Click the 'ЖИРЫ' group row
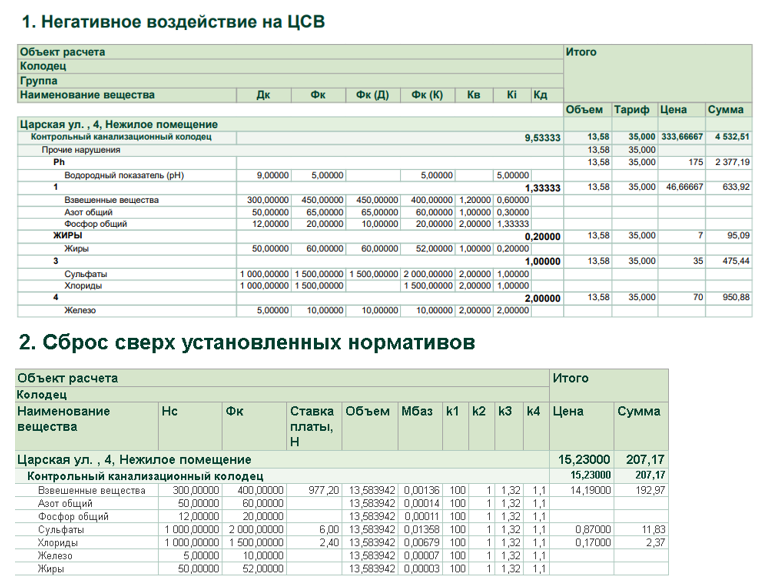This screenshot has height=584, width=757. (67, 236)
